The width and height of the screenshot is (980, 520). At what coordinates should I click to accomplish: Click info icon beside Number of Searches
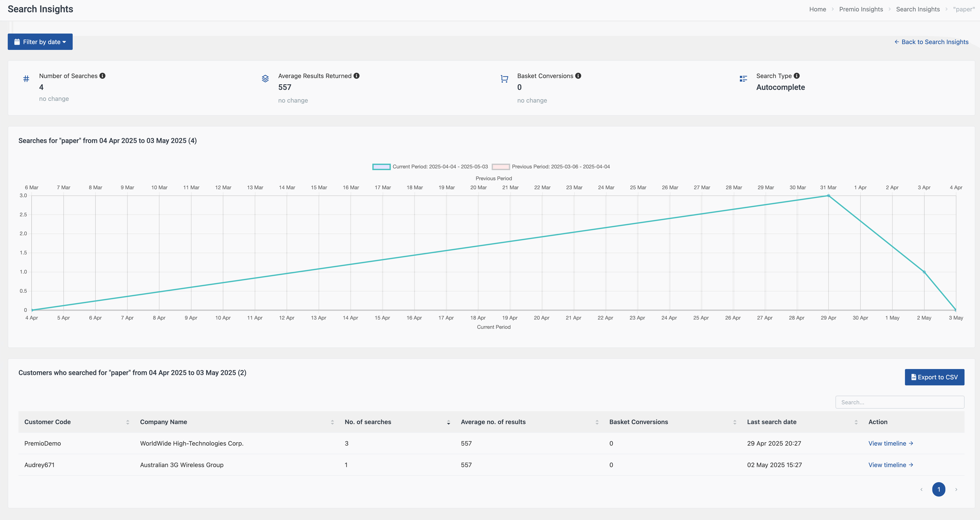pos(102,76)
